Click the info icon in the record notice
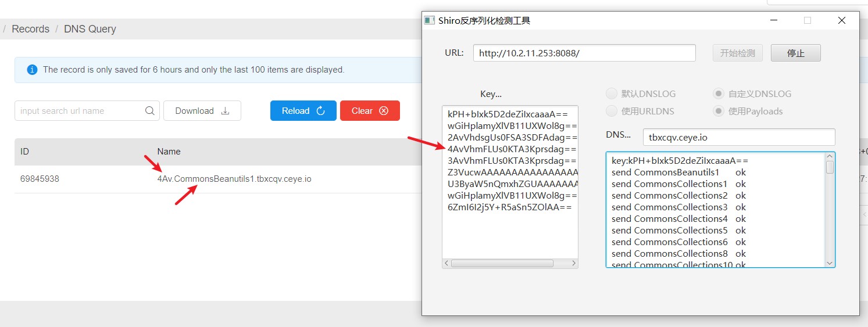 32,70
